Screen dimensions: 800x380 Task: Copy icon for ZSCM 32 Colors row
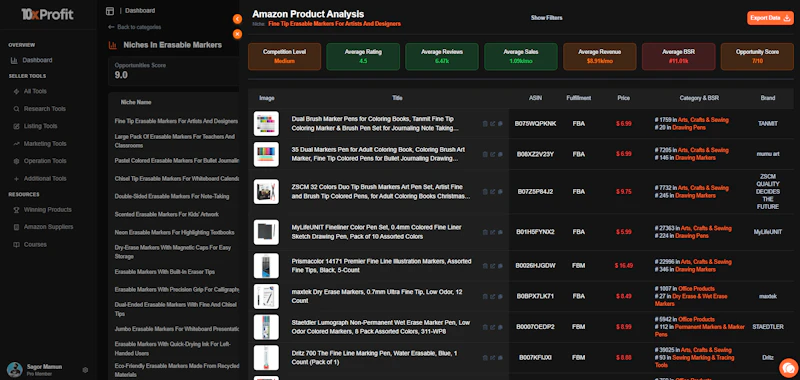coord(485,192)
